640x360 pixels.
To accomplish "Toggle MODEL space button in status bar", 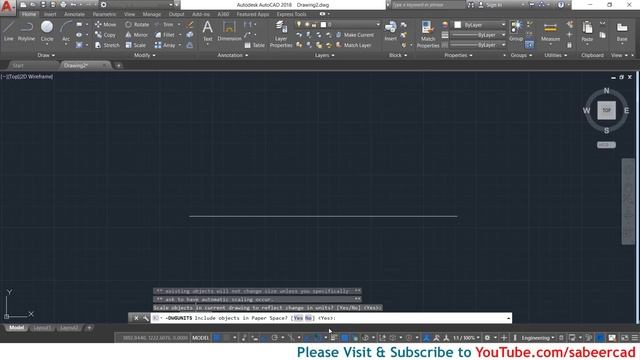I will click(200, 338).
